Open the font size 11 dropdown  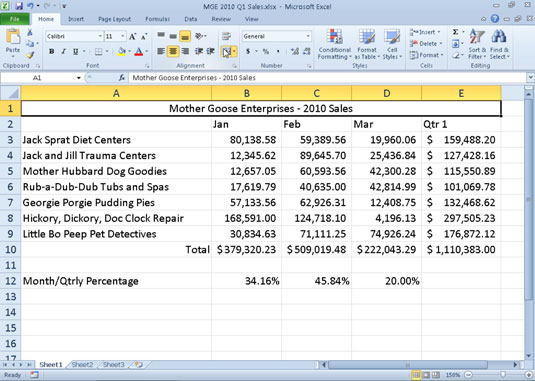[122, 36]
